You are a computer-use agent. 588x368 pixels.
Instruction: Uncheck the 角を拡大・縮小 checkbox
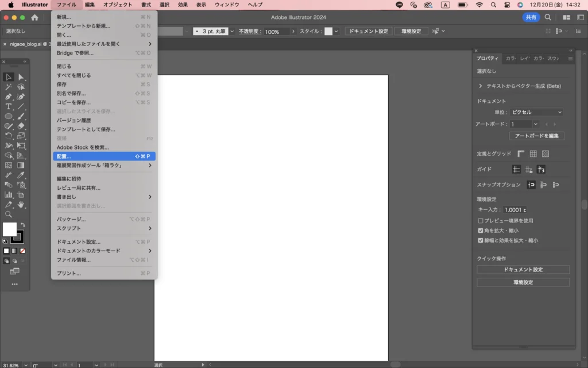[481, 231]
